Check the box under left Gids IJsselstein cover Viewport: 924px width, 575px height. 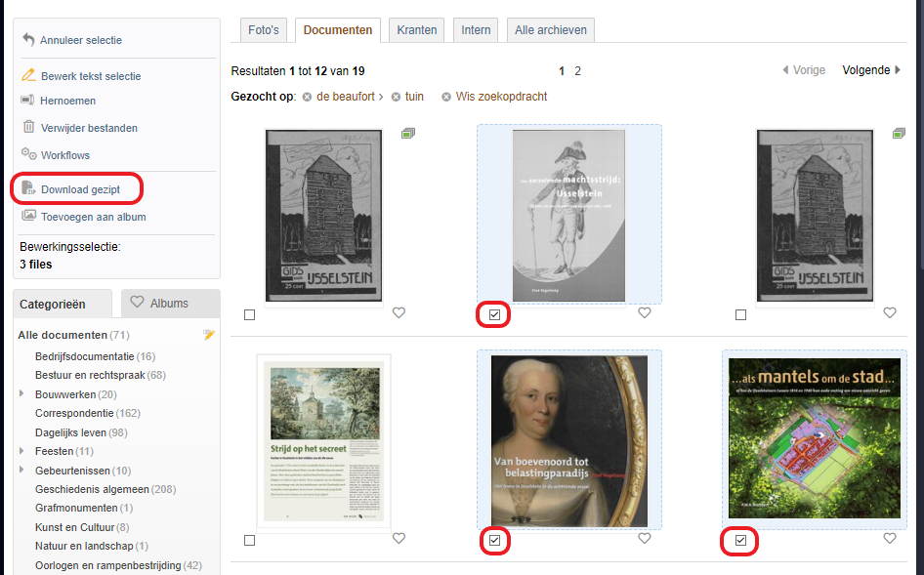(250, 315)
